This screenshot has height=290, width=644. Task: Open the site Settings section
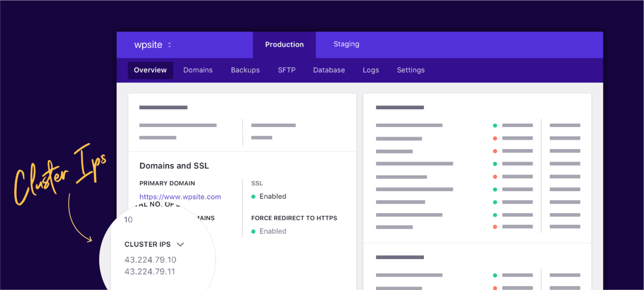coord(411,70)
